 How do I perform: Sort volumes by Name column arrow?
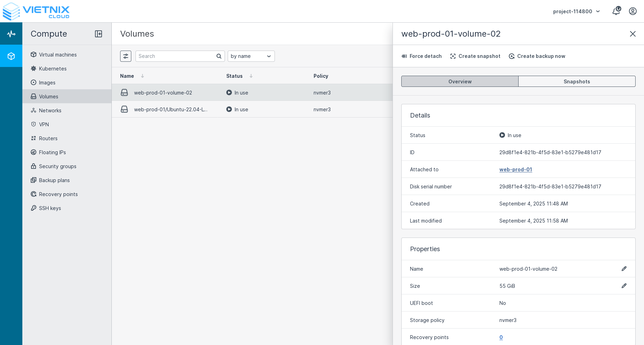[x=142, y=76]
